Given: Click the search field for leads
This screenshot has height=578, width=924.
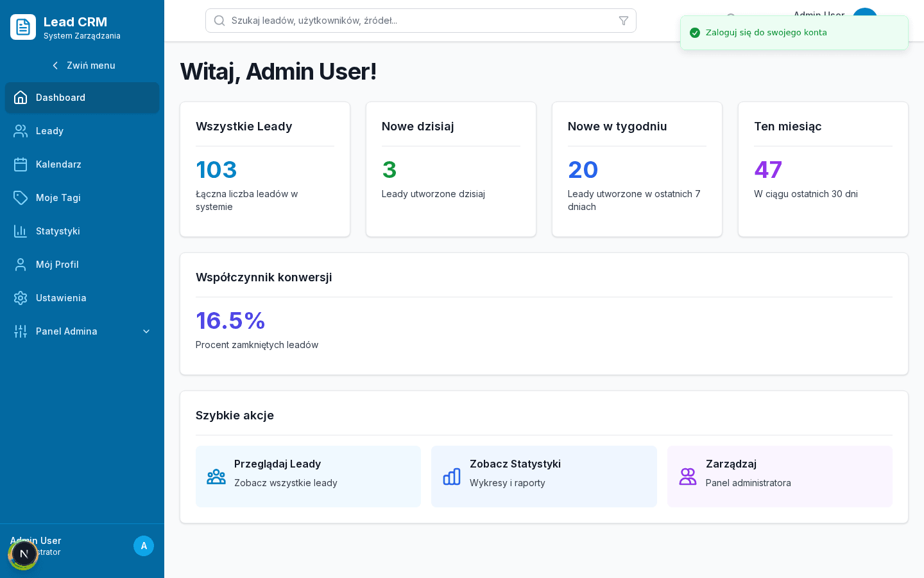Looking at the screenshot, I should 421,21.
